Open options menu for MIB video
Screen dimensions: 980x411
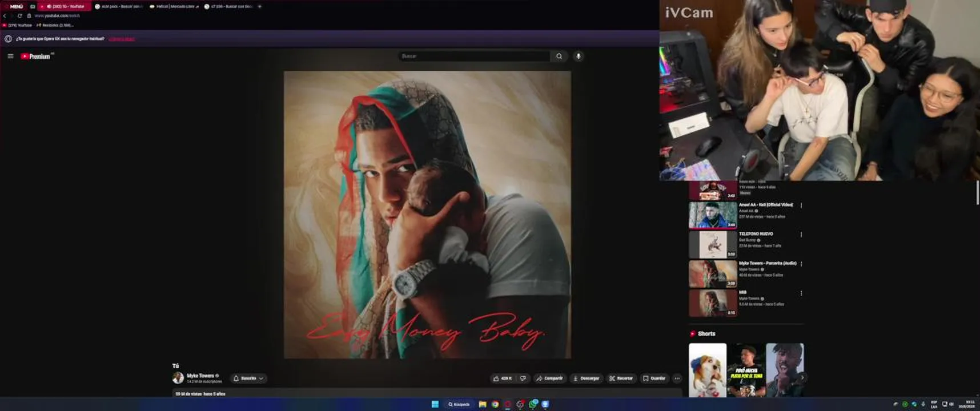[x=801, y=293]
